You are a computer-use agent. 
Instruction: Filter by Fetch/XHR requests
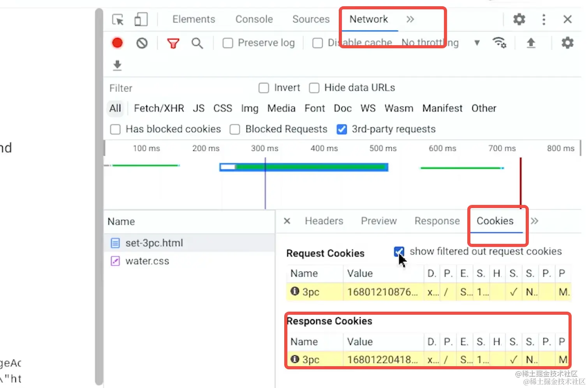[159, 108]
